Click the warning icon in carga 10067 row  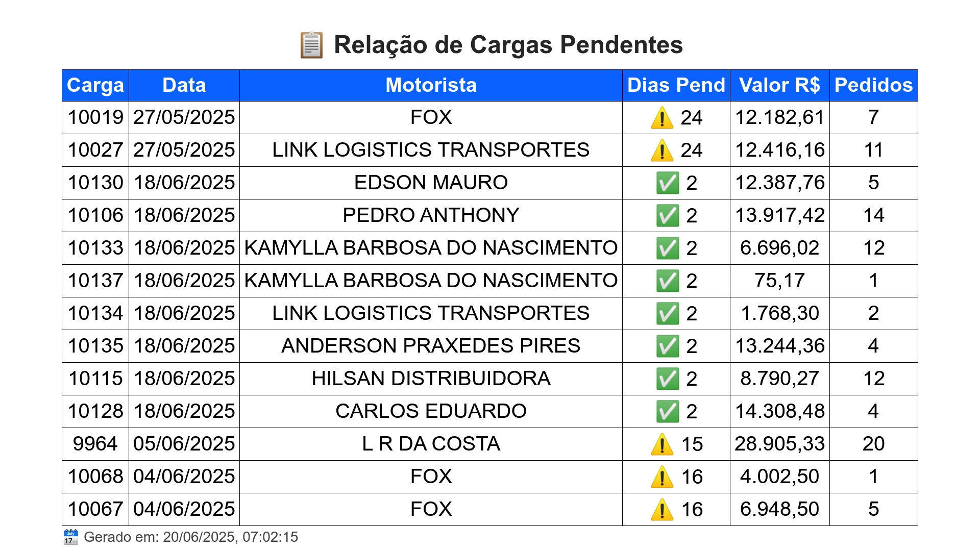click(662, 509)
